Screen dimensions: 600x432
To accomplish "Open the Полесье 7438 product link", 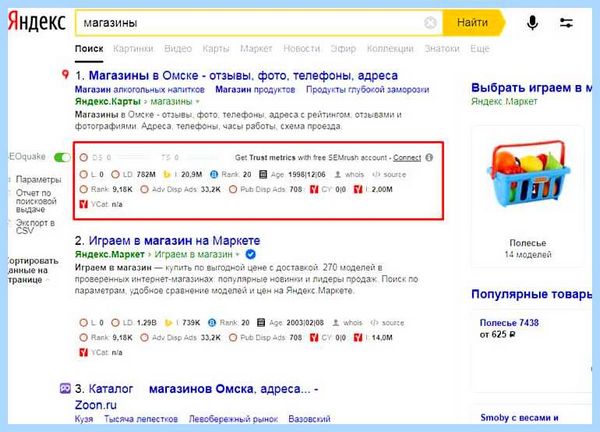I will coord(509,323).
